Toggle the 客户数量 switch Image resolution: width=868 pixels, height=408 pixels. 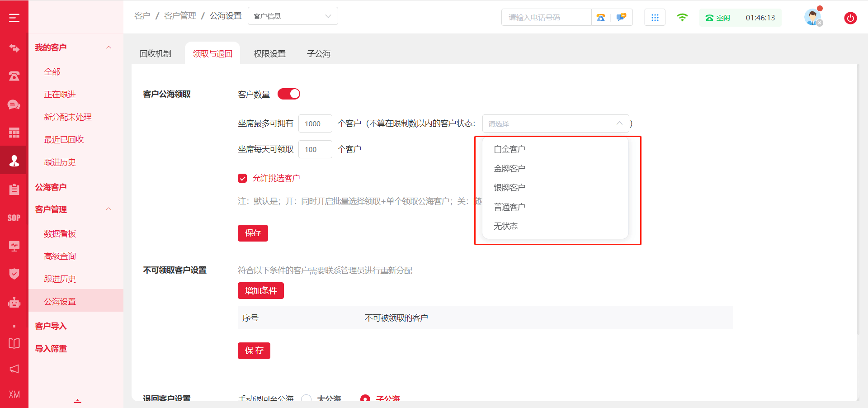point(288,94)
